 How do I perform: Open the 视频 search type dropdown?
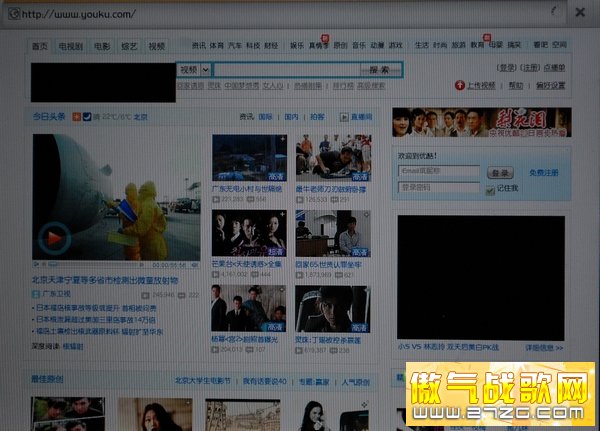(x=205, y=70)
